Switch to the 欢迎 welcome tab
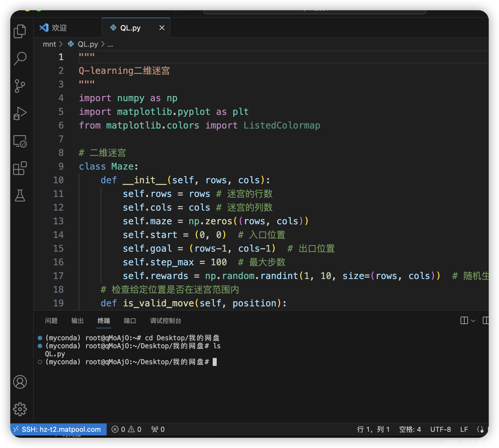Viewport: 499px width, 448px height. pos(68,28)
